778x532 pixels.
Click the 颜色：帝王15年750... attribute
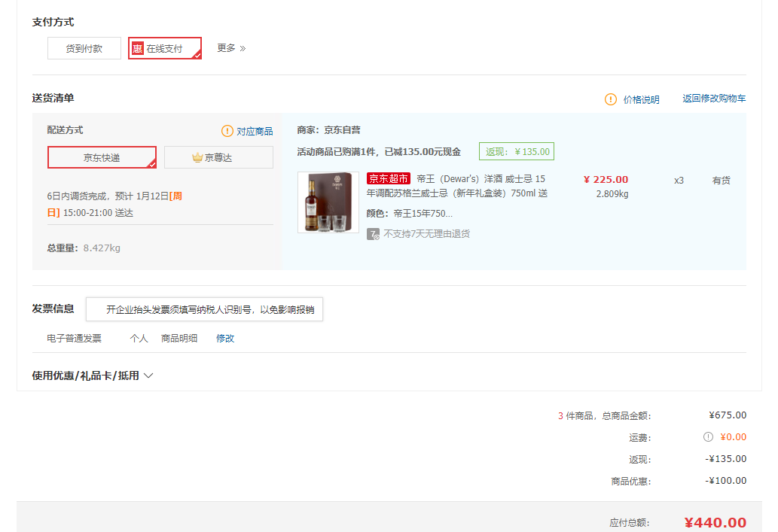pyautogui.click(x=410, y=213)
